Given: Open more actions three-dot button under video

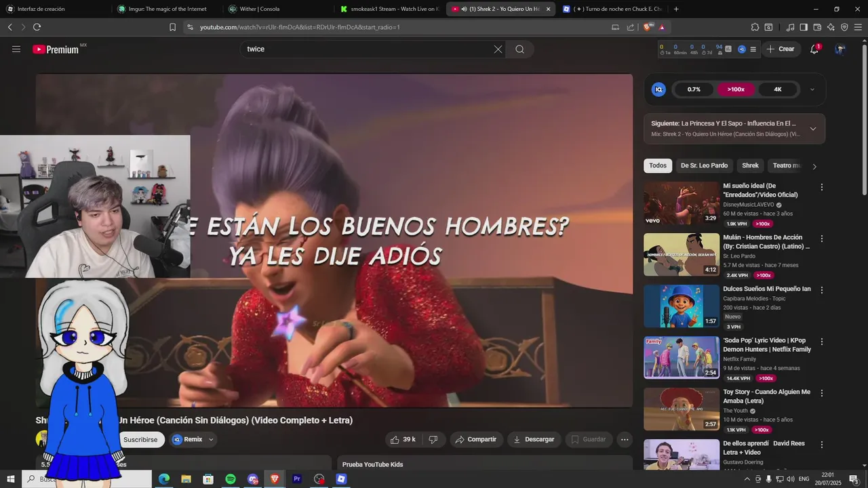Looking at the screenshot, I should [x=625, y=439].
